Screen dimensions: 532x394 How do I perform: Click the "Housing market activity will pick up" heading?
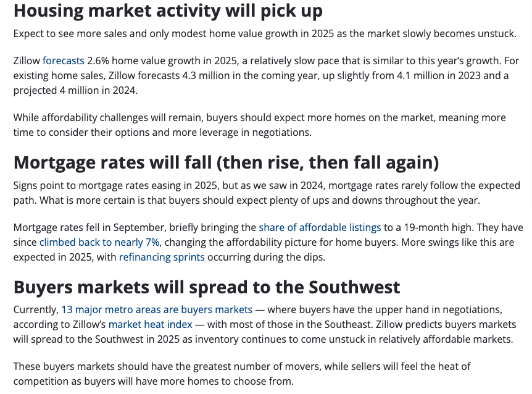(168, 11)
